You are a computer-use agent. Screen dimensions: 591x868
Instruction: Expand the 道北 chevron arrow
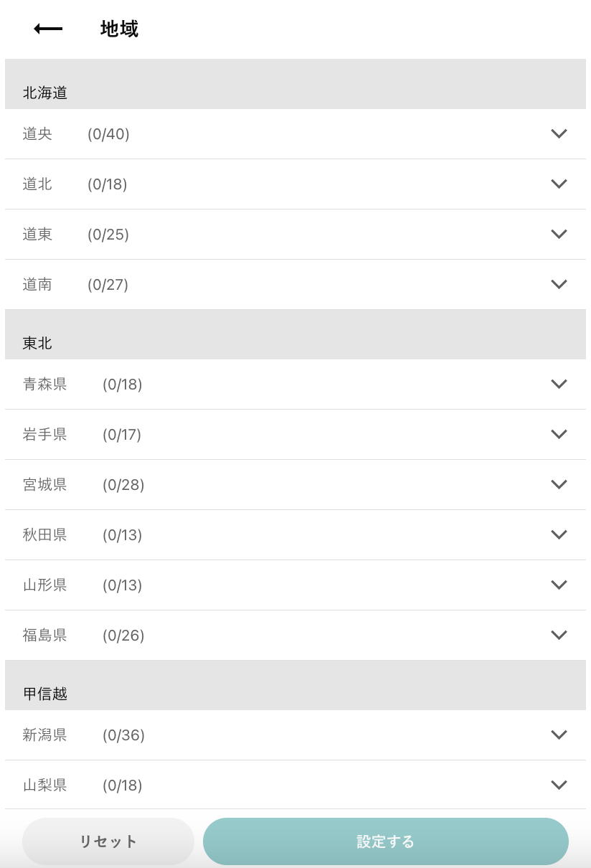559,184
